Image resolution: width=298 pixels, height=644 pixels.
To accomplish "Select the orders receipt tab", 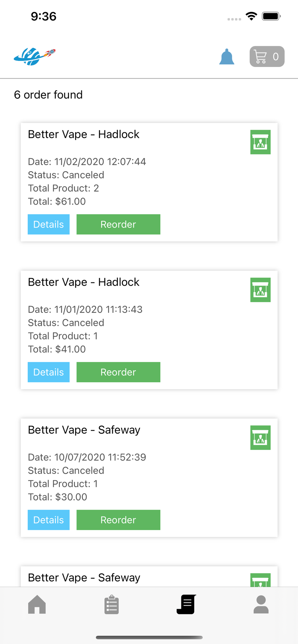I will click(186, 604).
